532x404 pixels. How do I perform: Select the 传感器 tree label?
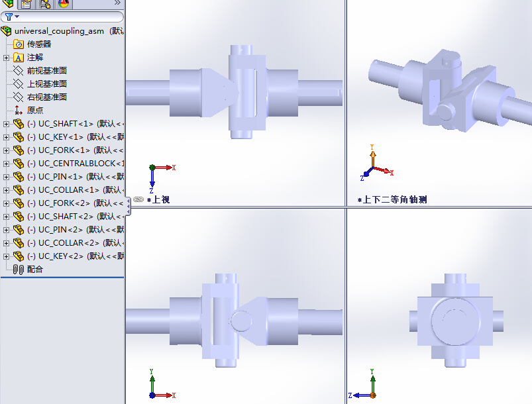coord(39,44)
